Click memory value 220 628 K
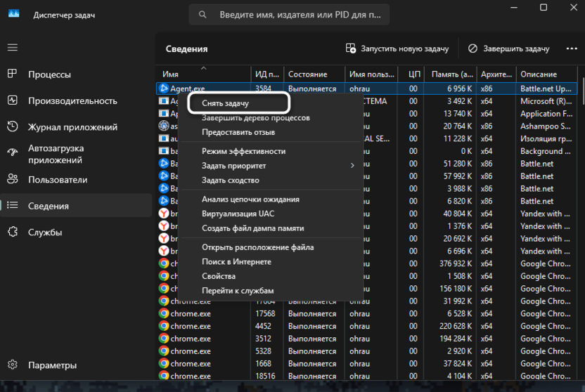The width and height of the screenshot is (585, 392). tap(456, 326)
